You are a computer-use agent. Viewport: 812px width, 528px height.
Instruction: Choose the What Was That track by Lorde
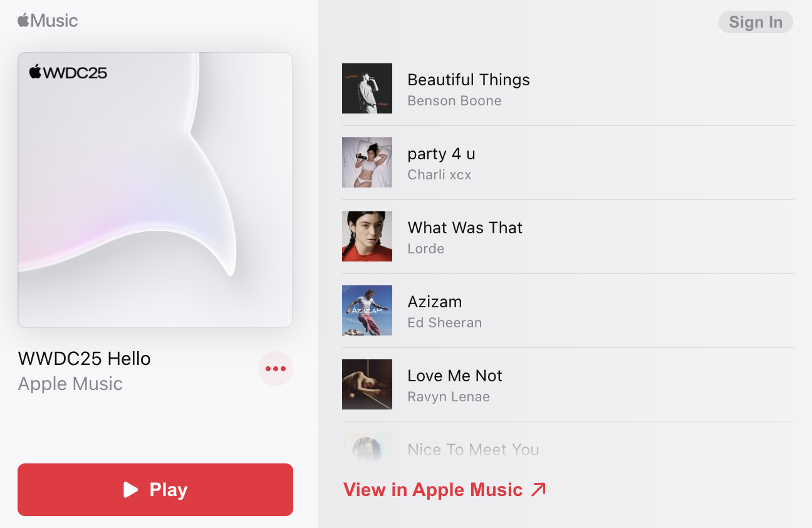click(x=568, y=236)
